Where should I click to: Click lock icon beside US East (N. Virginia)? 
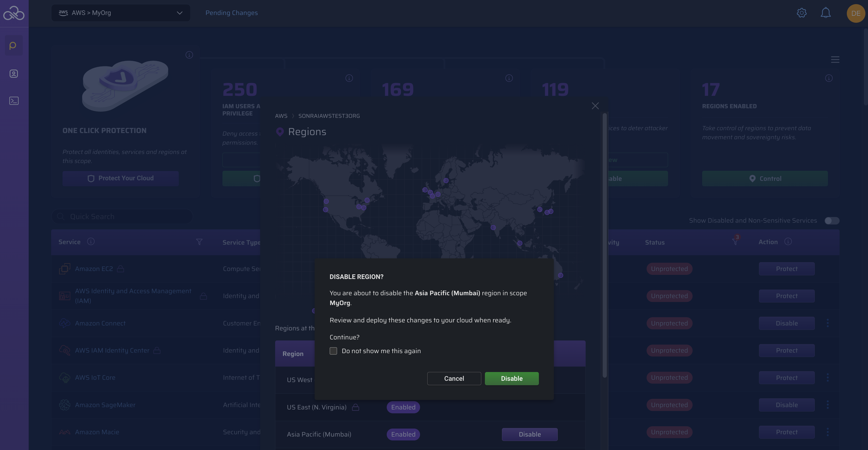pyautogui.click(x=355, y=407)
